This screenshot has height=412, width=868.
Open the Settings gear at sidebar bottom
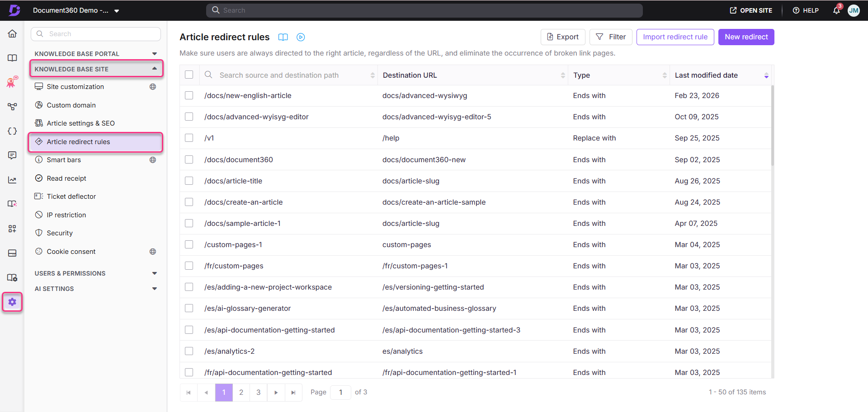12,302
